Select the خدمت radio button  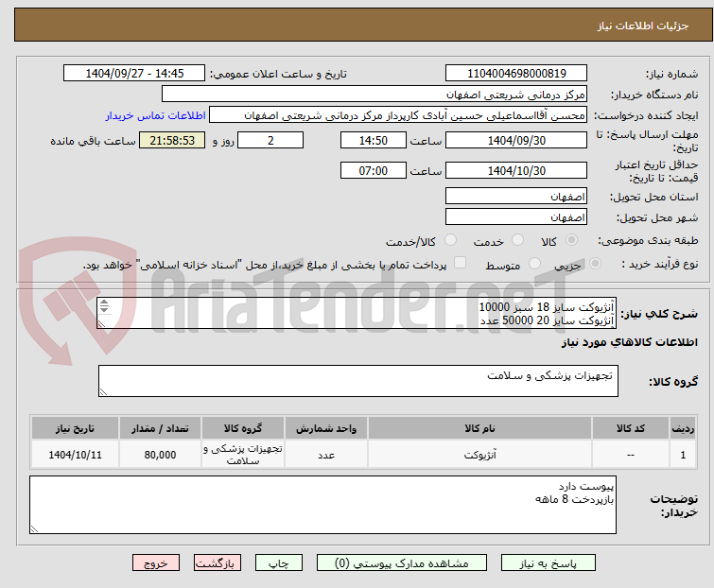[517, 240]
